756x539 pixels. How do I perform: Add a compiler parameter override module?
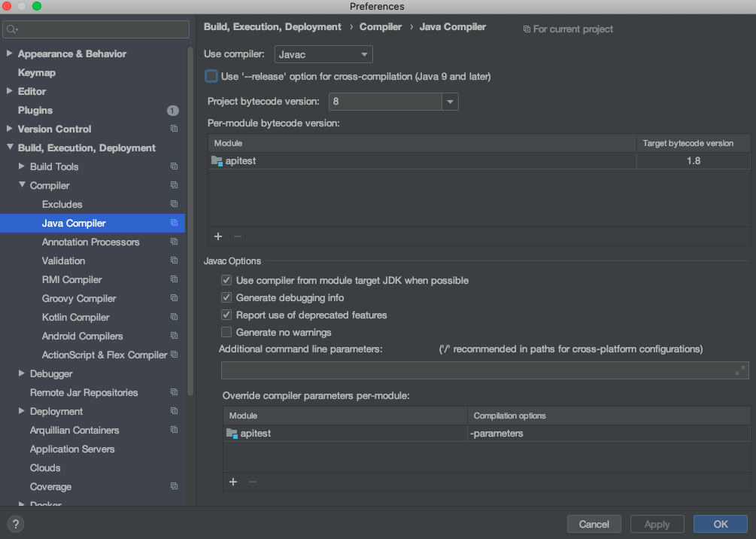pos(233,482)
